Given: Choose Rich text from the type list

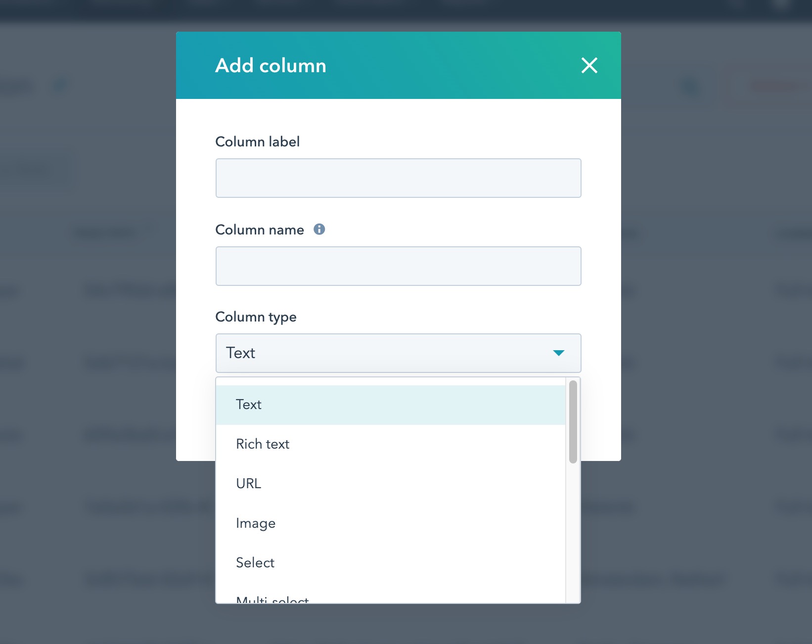Looking at the screenshot, I should coord(263,444).
